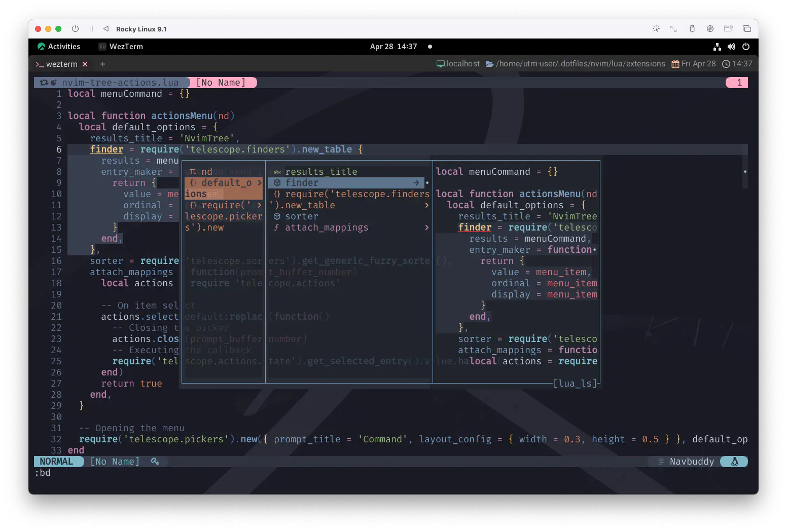Image resolution: width=787 pixels, height=532 pixels.
Task: Expand the finder entry arrow
Action: coord(416,183)
